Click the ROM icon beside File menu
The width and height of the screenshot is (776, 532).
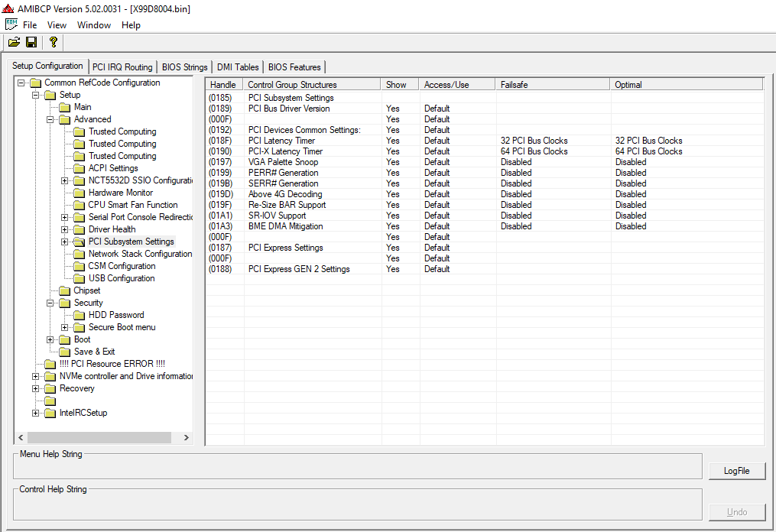11,24
